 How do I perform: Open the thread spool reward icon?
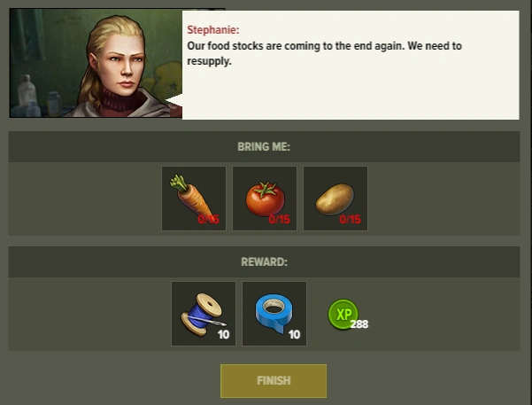(204, 314)
